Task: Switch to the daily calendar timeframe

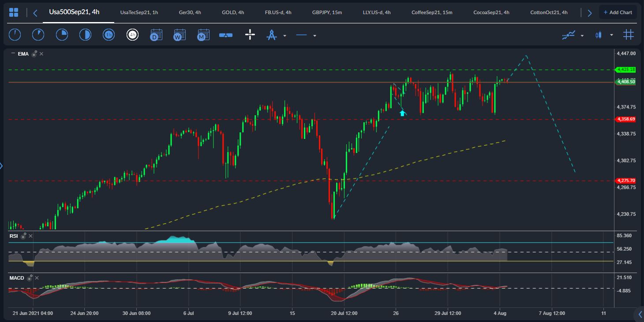Action: coord(156,35)
